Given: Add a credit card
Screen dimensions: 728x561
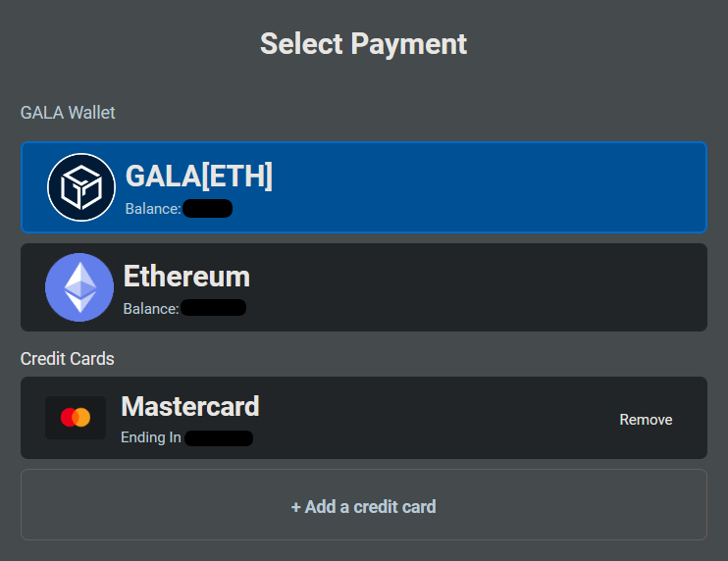Looking at the screenshot, I should point(364,504).
